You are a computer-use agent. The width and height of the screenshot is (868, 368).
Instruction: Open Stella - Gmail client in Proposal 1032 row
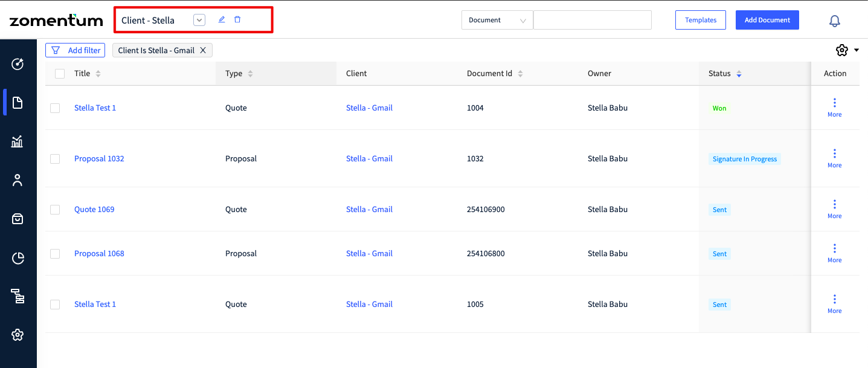[369, 158]
